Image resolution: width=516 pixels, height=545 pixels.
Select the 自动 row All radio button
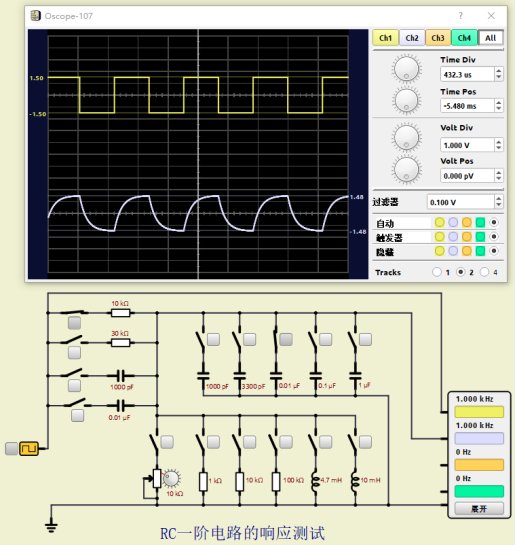click(493, 222)
